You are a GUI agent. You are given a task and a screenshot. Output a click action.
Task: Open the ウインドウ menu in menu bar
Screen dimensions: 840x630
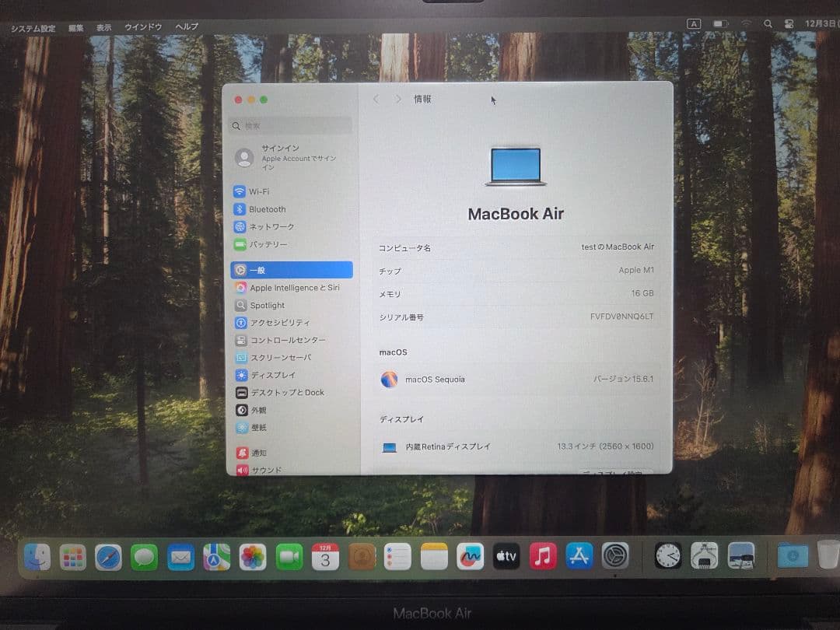coord(142,26)
